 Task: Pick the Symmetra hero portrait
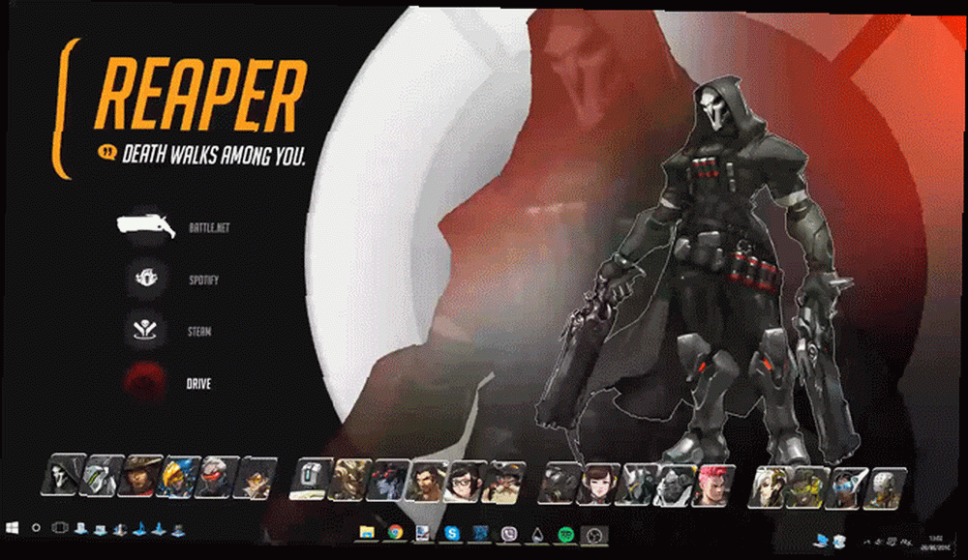[846, 487]
